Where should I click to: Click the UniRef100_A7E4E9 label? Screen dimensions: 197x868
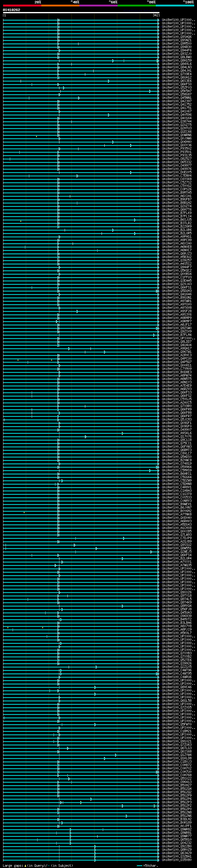177,386
